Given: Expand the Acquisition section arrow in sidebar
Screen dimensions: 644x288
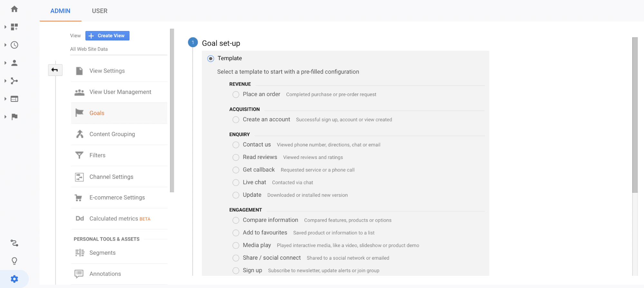Looking at the screenshot, I should tap(5, 81).
